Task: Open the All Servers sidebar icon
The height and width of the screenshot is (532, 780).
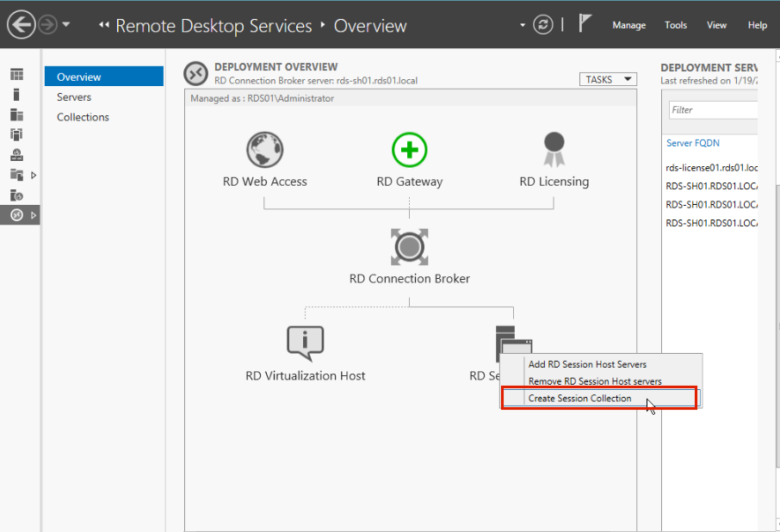Action: (x=16, y=114)
